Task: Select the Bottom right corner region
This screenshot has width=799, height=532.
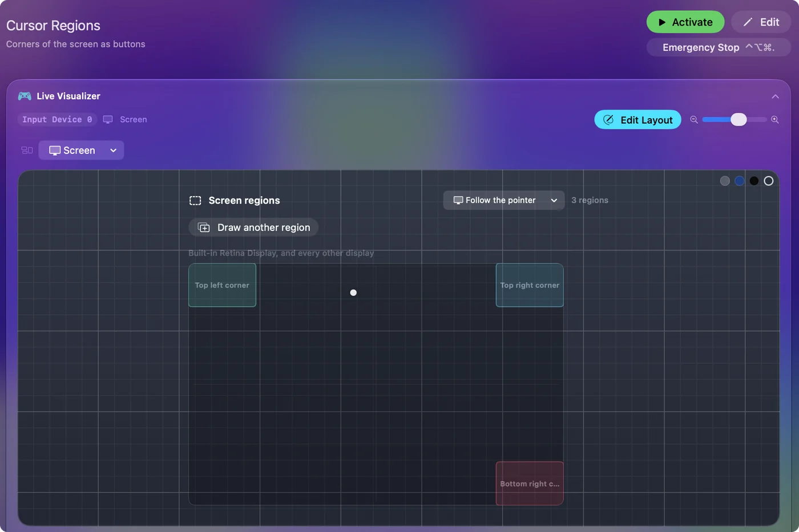Action: (530, 484)
